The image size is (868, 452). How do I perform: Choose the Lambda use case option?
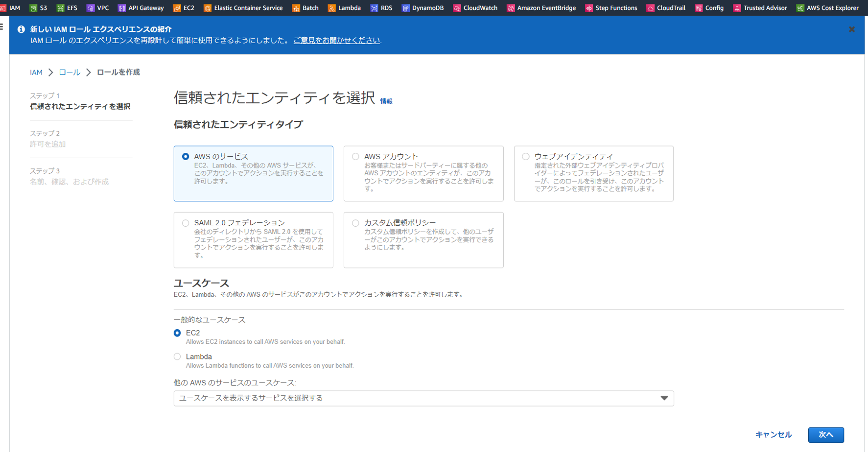177,357
